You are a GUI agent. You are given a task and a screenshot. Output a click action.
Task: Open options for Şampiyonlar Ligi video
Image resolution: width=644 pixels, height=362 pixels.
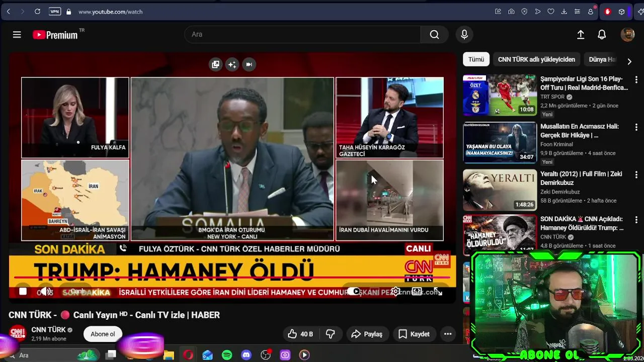pos(636,79)
